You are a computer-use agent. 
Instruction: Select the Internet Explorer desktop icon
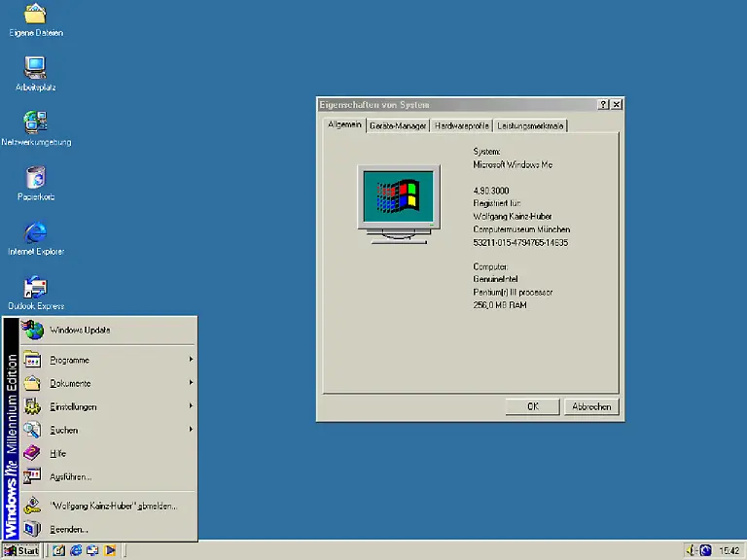36,232
